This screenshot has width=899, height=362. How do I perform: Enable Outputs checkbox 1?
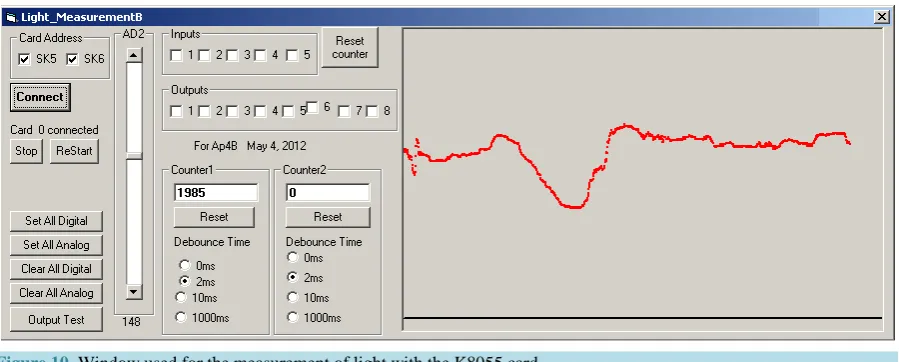177,111
